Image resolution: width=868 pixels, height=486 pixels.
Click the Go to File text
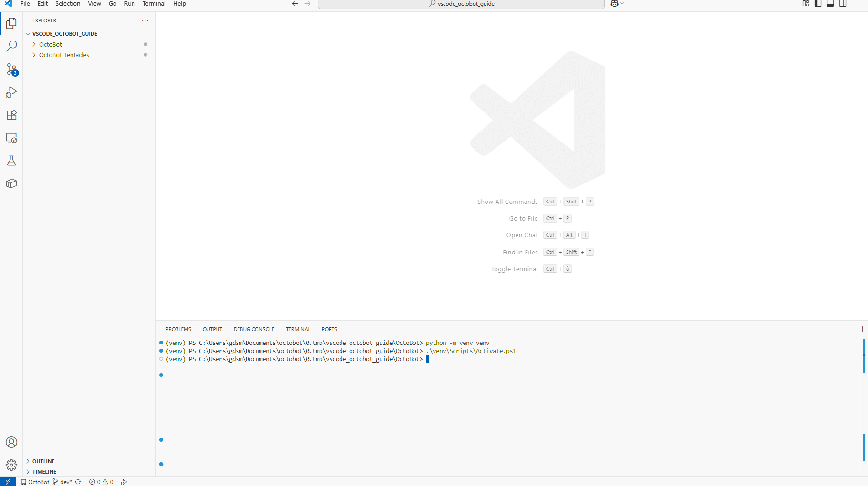(x=523, y=219)
